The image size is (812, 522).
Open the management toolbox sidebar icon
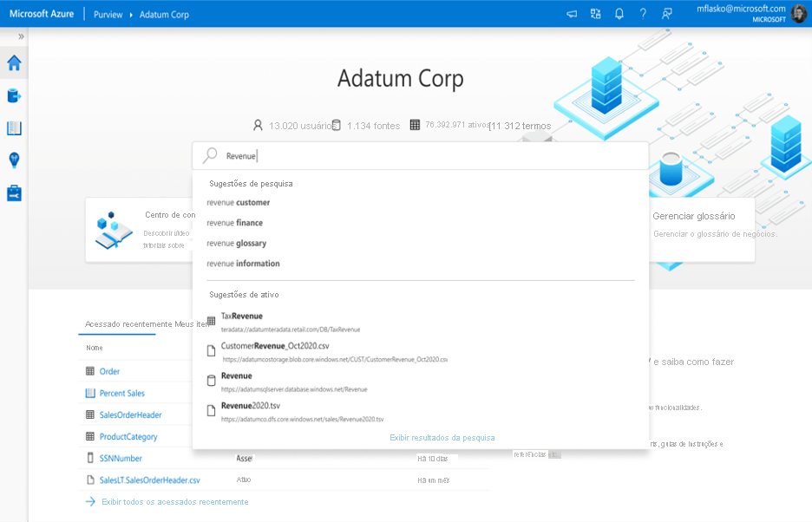pyautogui.click(x=14, y=193)
